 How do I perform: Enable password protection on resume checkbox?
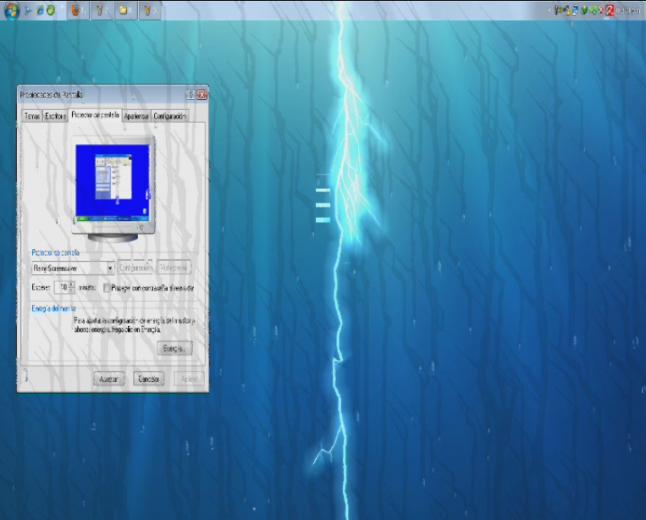107,288
